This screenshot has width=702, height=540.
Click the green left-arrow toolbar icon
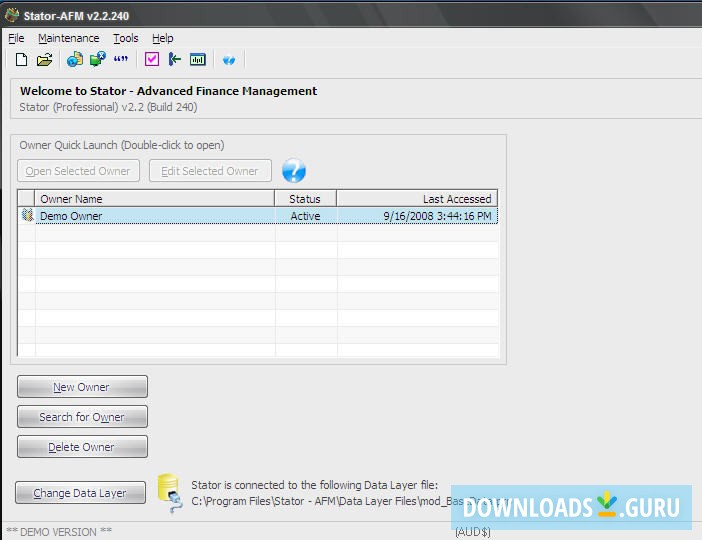coord(174,59)
